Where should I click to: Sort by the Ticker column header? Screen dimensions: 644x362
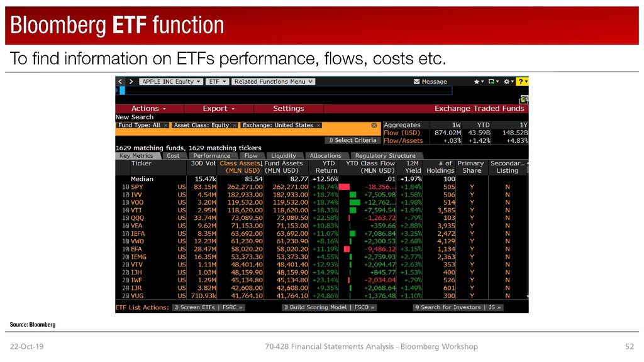pos(142,163)
